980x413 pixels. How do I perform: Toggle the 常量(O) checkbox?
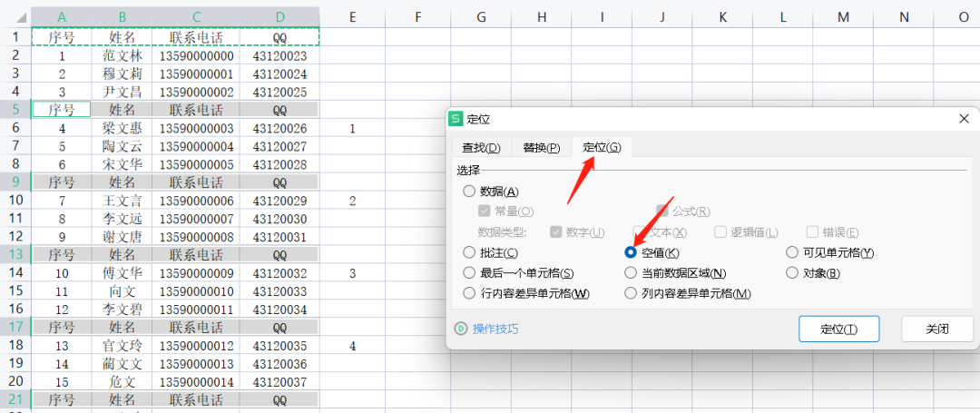tap(484, 211)
